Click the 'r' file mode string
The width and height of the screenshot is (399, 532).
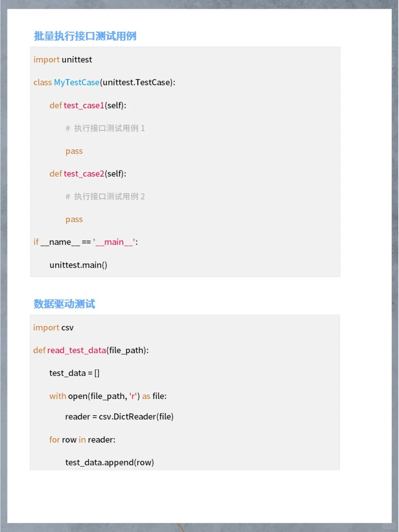click(134, 396)
